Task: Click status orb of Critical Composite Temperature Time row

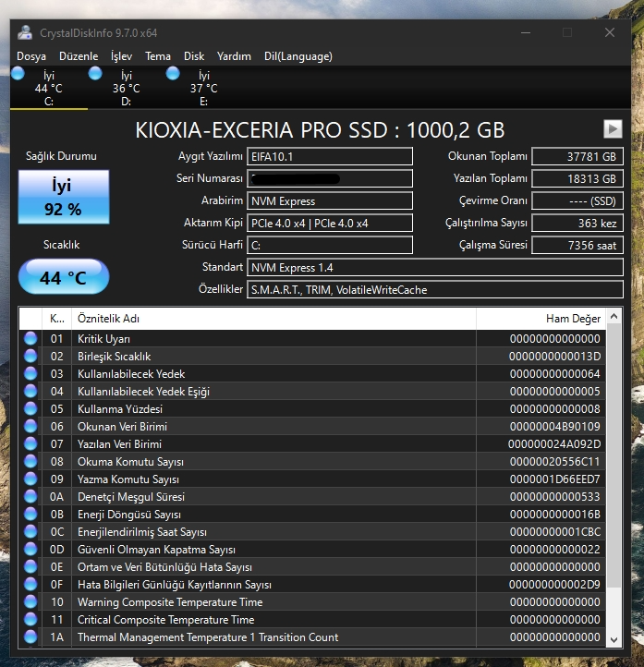Action: (30, 619)
